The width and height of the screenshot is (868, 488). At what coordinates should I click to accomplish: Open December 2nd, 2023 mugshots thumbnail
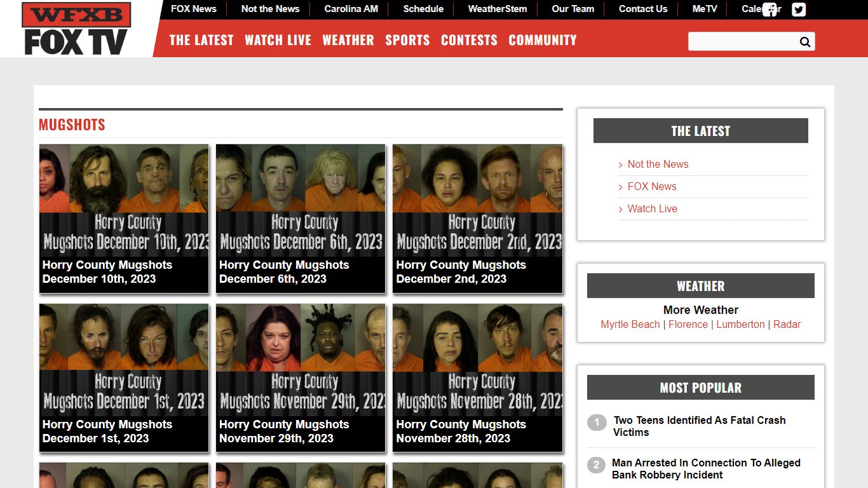click(x=477, y=200)
